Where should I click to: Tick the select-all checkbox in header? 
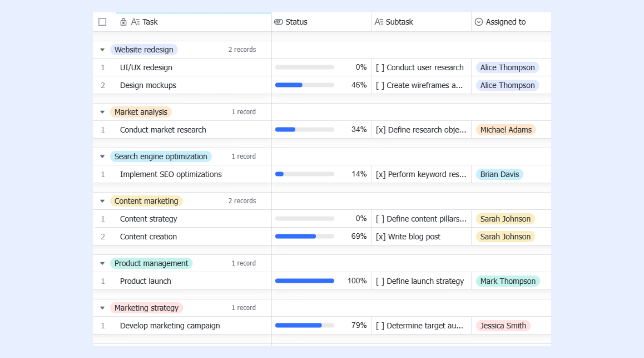[x=102, y=22]
